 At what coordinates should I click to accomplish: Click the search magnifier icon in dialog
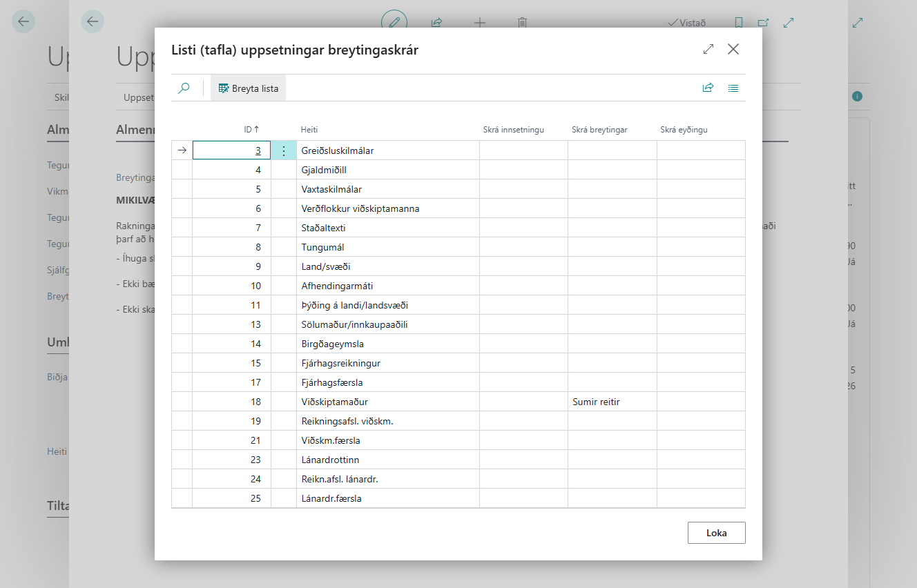184,88
